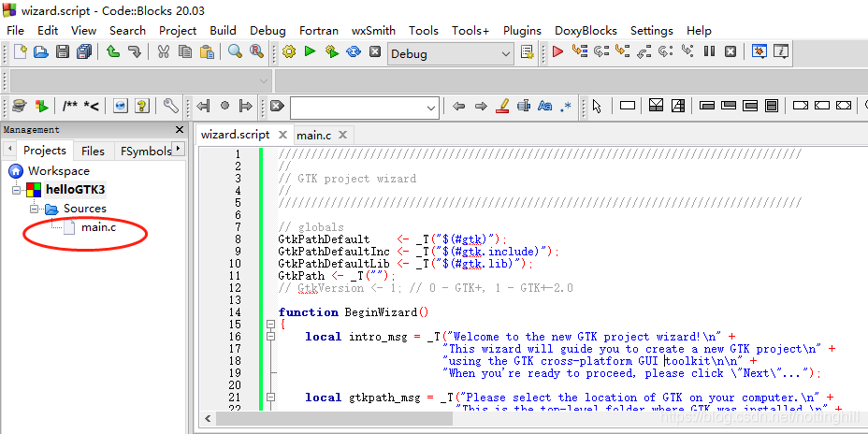The width and height of the screenshot is (868, 434).
Task: Toggle code fold marker at line 16
Action: (x=270, y=337)
